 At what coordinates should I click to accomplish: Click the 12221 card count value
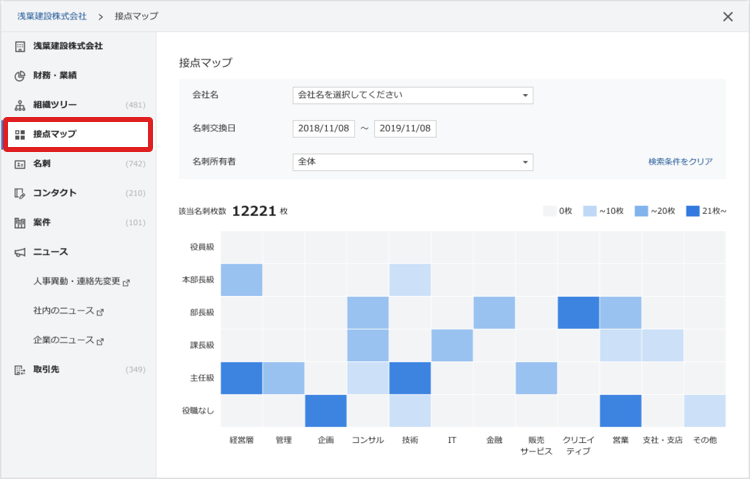254,211
